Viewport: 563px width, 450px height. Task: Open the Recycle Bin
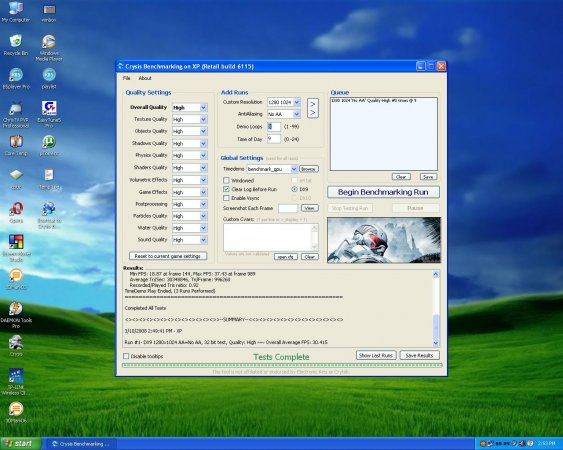(15, 45)
